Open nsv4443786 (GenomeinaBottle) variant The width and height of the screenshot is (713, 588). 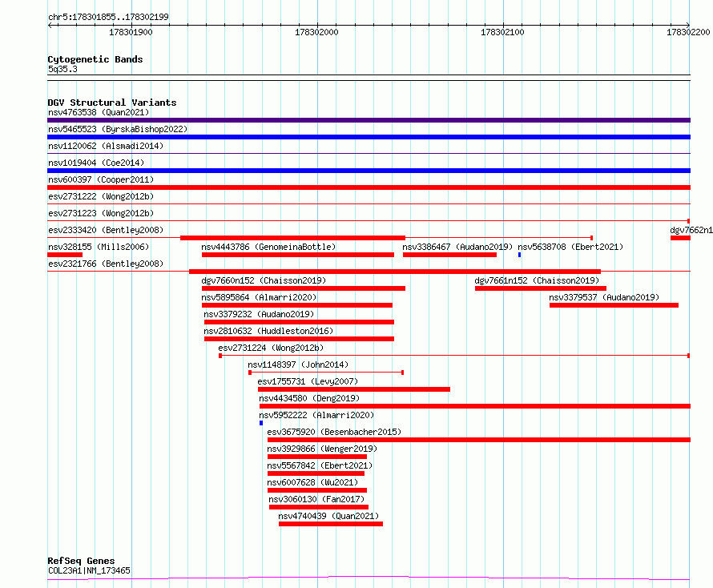pyautogui.click(x=268, y=247)
